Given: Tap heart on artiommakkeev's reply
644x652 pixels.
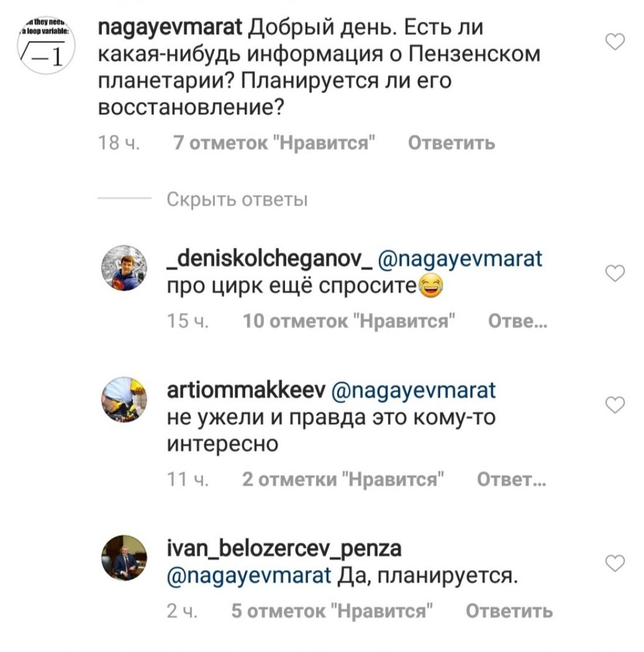Looking at the screenshot, I should (615, 405).
